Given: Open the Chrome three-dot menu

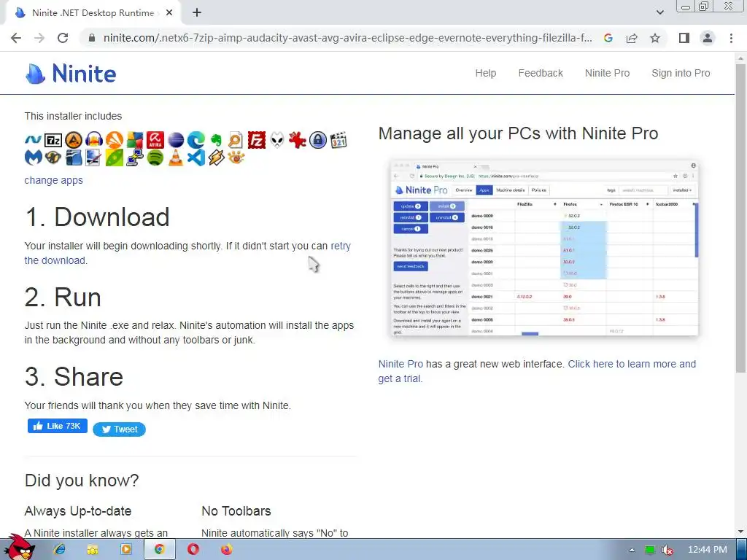Looking at the screenshot, I should pos(731,38).
